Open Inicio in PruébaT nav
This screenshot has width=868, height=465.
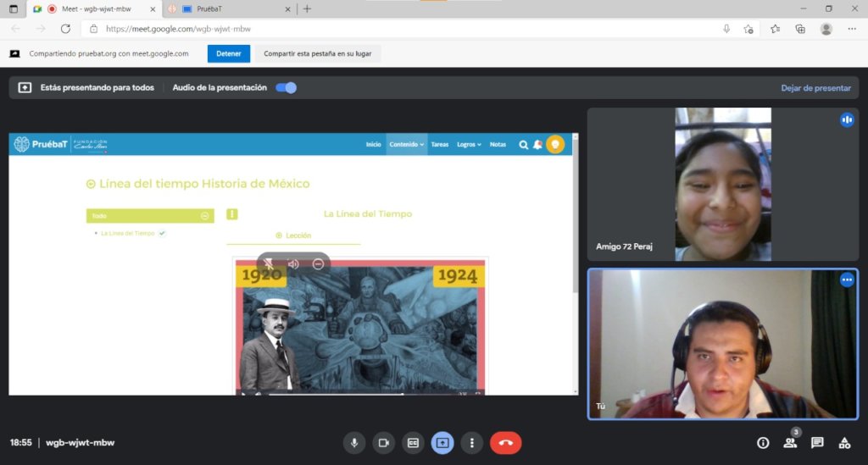click(x=374, y=144)
